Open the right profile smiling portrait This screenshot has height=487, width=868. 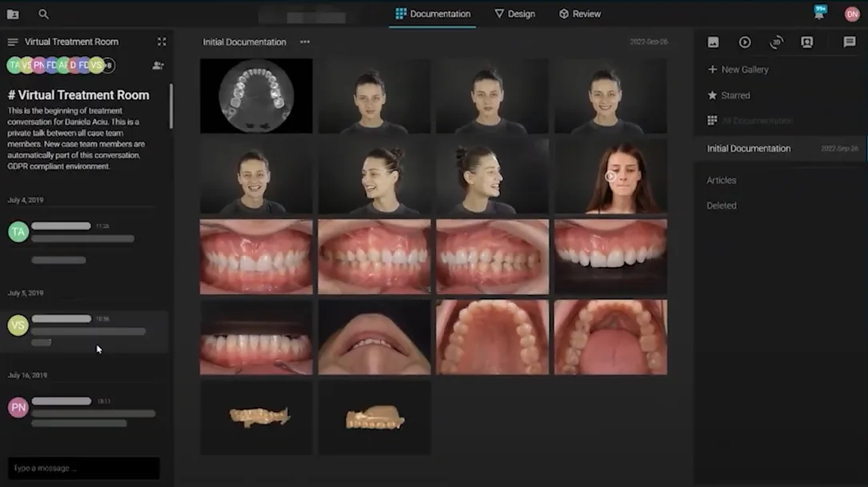pyautogui.click(x=492, y=176)
